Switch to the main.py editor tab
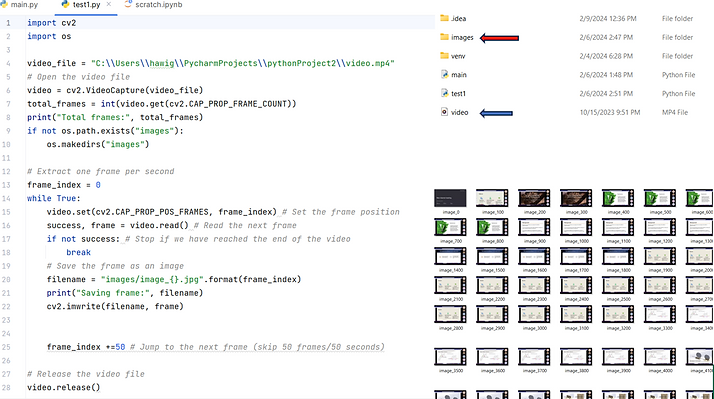The width and height of the screenshot is (714, 399). point(20,5)
